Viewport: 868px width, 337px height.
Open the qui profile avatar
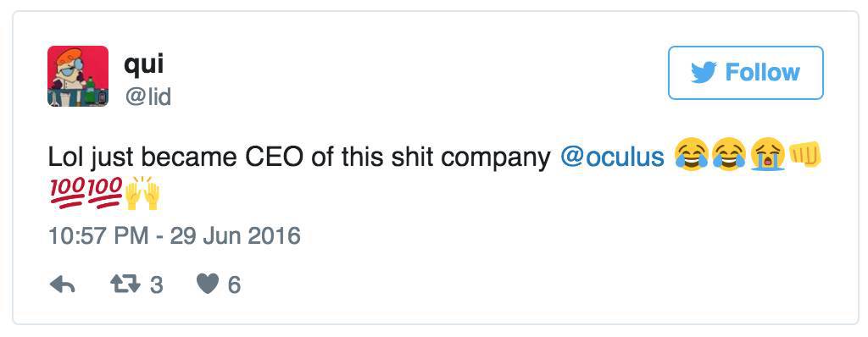(78, 76)
